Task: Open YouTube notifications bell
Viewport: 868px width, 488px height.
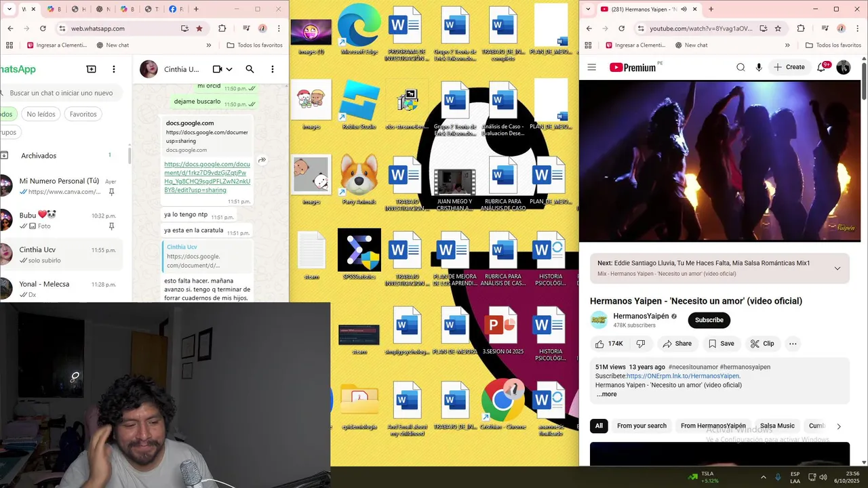Action: [x=822, y=67]
